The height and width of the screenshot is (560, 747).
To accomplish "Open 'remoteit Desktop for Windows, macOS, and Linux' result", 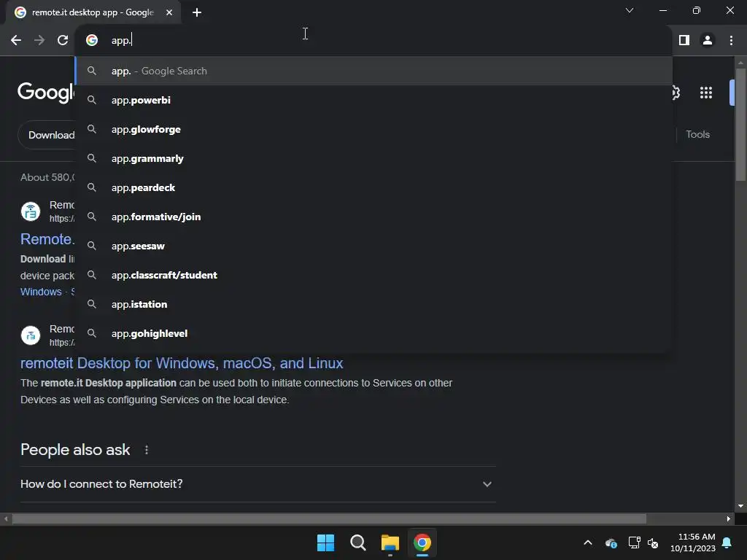I will click(x=182, y=363).
